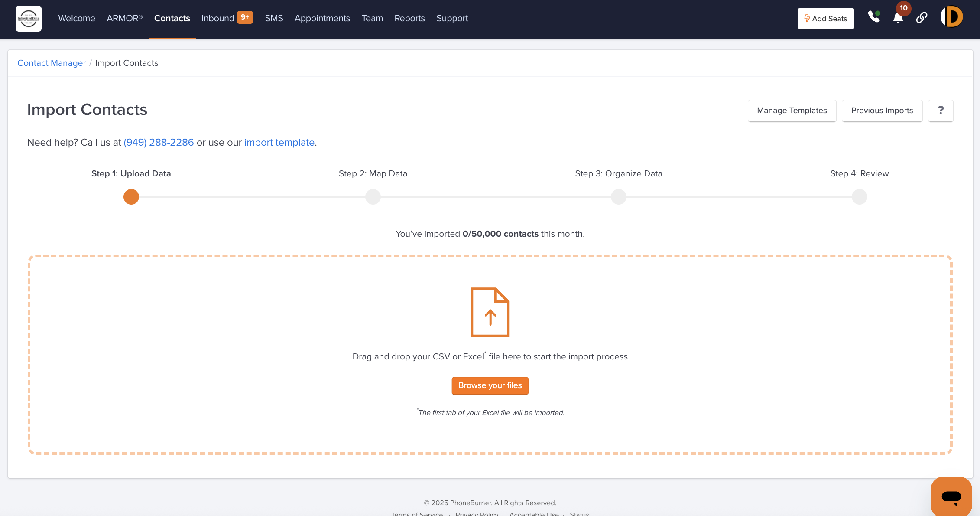Screen dimensions: 980x516
Task: Click the link chain icon
Action: (922, 17)
